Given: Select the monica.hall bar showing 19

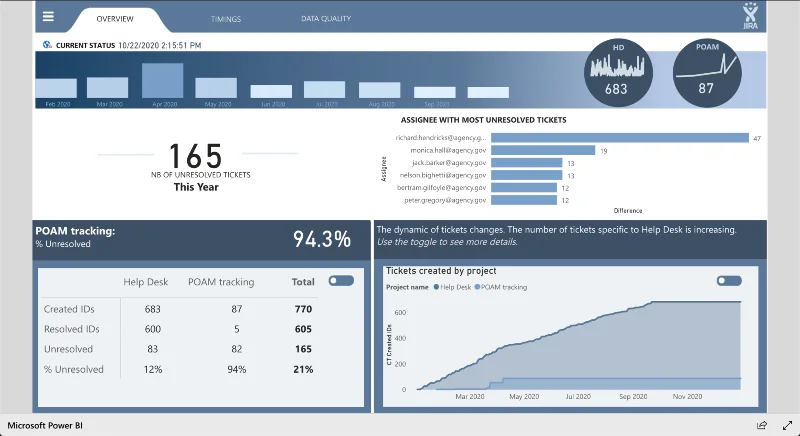Looking at the screenshot, I should [x=543, y=150].
